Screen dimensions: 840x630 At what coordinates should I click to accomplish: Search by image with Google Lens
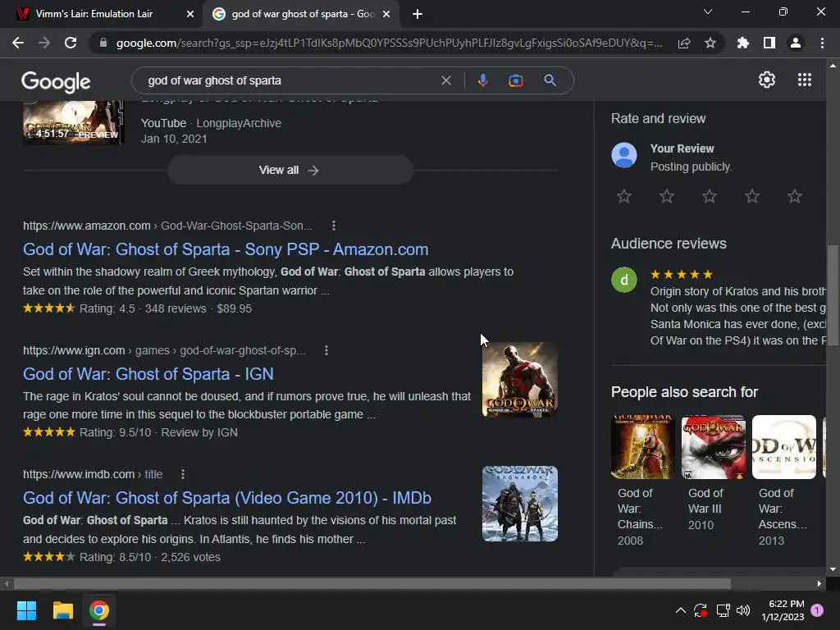point(516,80)
